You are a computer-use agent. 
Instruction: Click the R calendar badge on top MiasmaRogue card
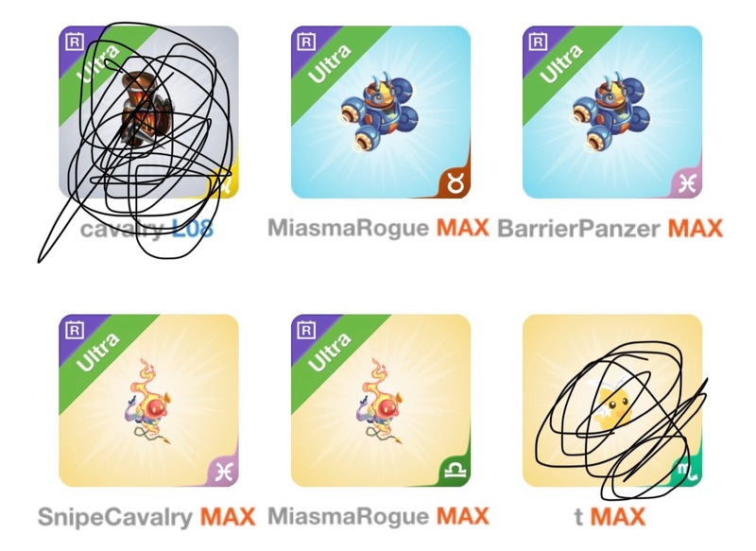[x=306, y=42]
